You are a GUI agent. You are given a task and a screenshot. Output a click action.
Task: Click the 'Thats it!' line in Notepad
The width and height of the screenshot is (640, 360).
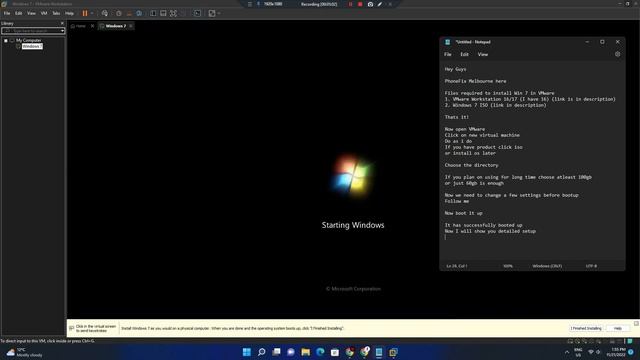tap(457, 117)
